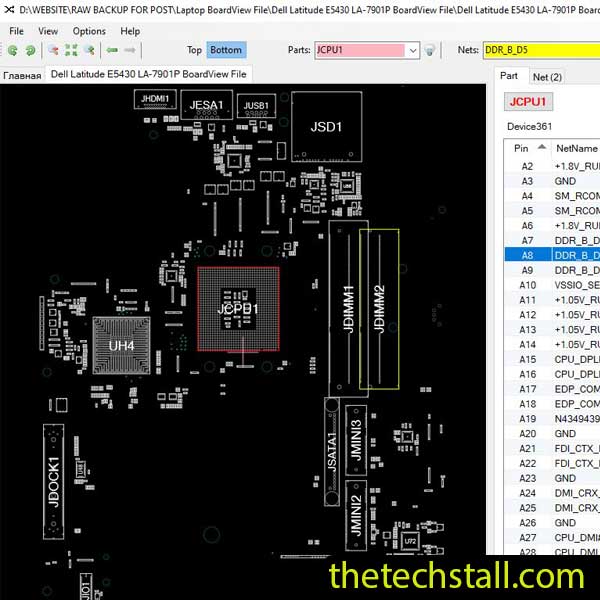Viewport: 600px width, 600px height.
Task: Switch the board view to Top side
Action: [194, 50]
